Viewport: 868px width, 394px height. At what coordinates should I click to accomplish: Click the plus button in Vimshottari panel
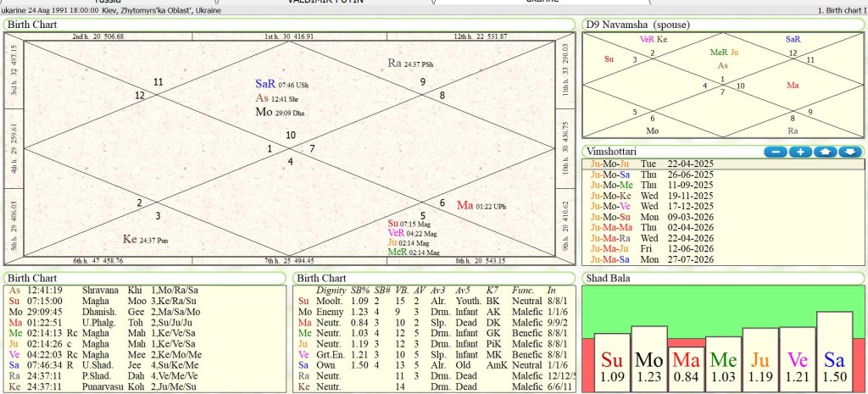[800, 152]
